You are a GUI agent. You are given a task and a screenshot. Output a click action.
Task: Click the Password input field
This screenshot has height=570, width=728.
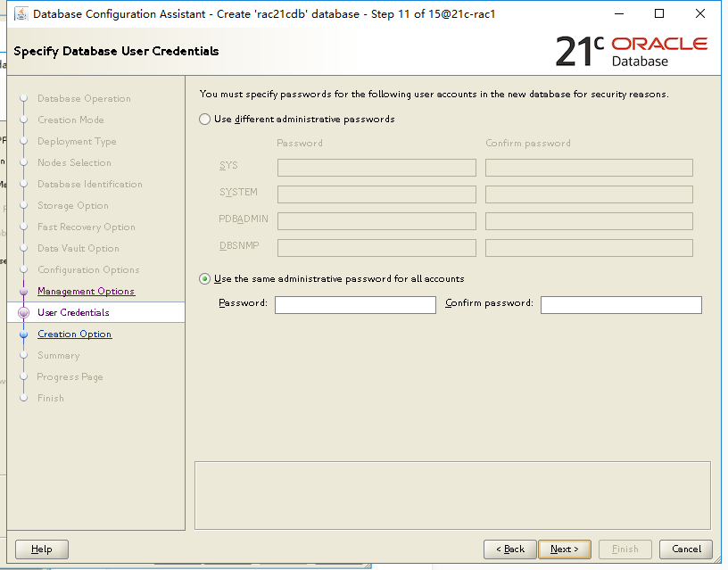pyautogui.click(x=355, y=305)
